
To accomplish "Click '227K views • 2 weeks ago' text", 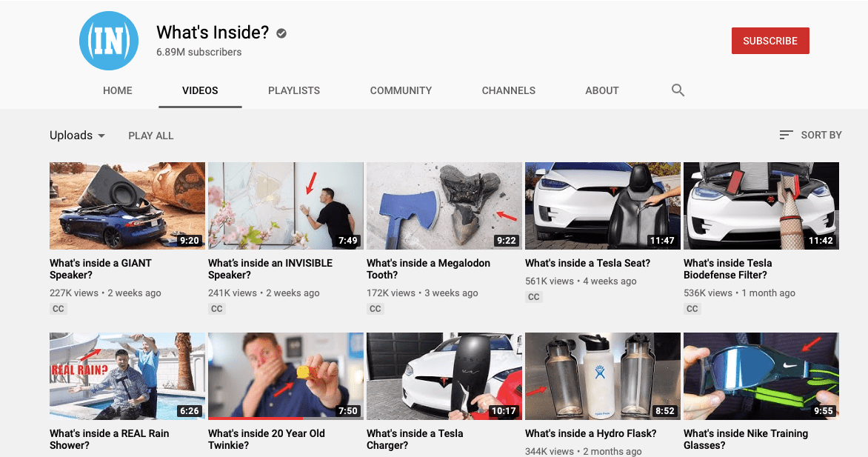I will (x=105, y=293).
